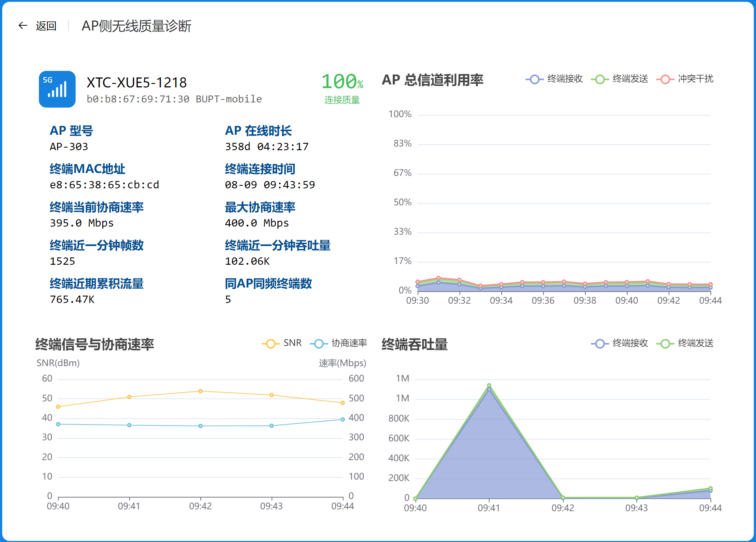Toggle 终端接收 legend in 终端吞吐量 chart
Image resolution: width=756 pixels, height=542 pixels.
619,343
